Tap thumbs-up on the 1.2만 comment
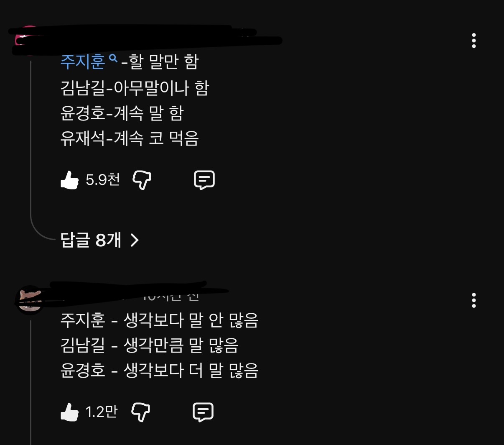 pyautogui.click(x=69, y=412)
